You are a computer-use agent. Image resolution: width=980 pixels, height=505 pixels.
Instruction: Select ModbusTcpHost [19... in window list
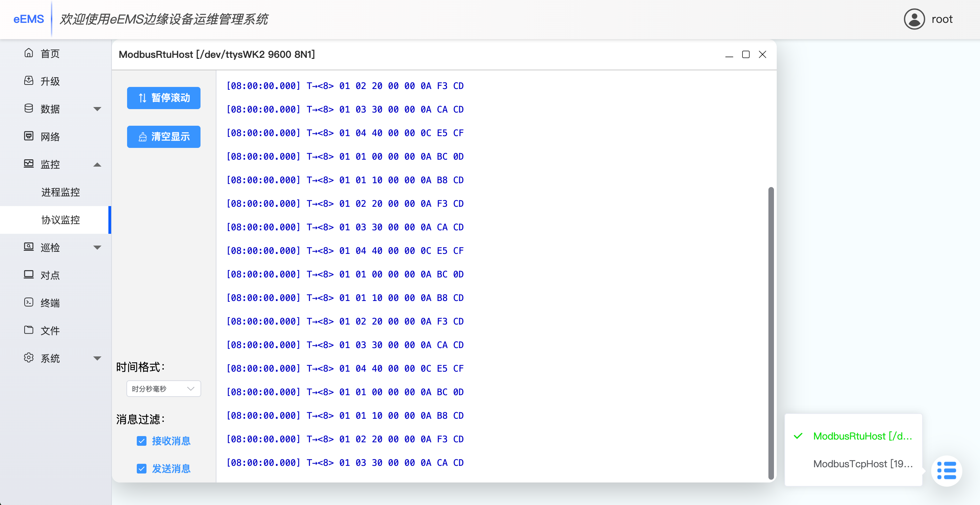pyautogui.click(x=853, y=464)
